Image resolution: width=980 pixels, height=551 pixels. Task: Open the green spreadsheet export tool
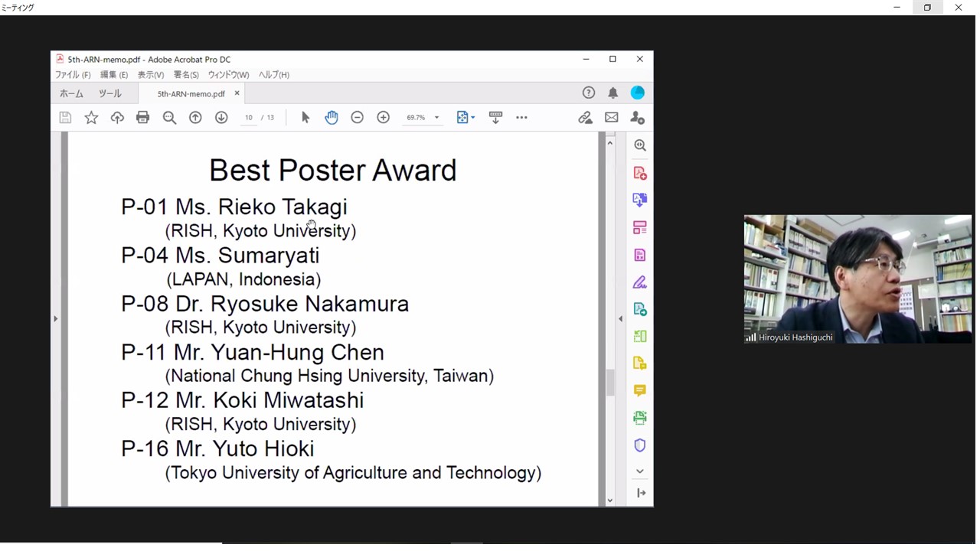click(640, 337)
